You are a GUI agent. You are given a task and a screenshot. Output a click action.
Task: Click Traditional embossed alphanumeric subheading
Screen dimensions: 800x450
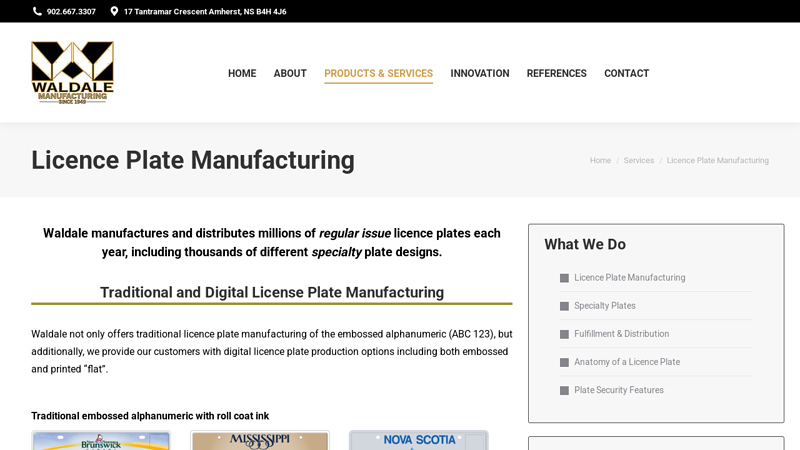150,416
